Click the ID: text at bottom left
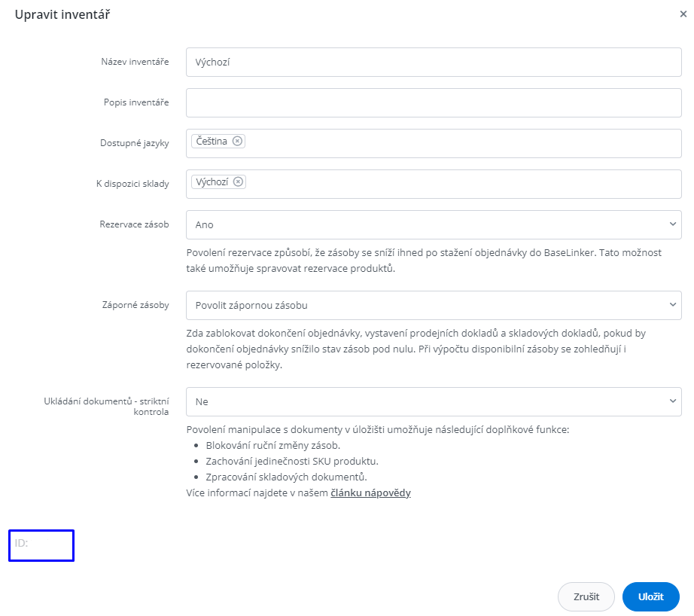The height and width of the screenshot is (616, 694). click(21, 542)
